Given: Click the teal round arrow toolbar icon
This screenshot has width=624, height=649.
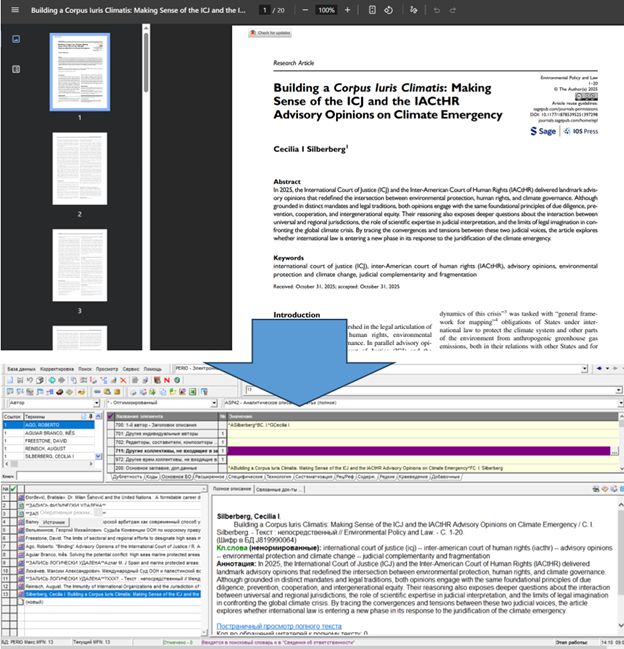Looking at the screenshot, I should coord(52,380).
